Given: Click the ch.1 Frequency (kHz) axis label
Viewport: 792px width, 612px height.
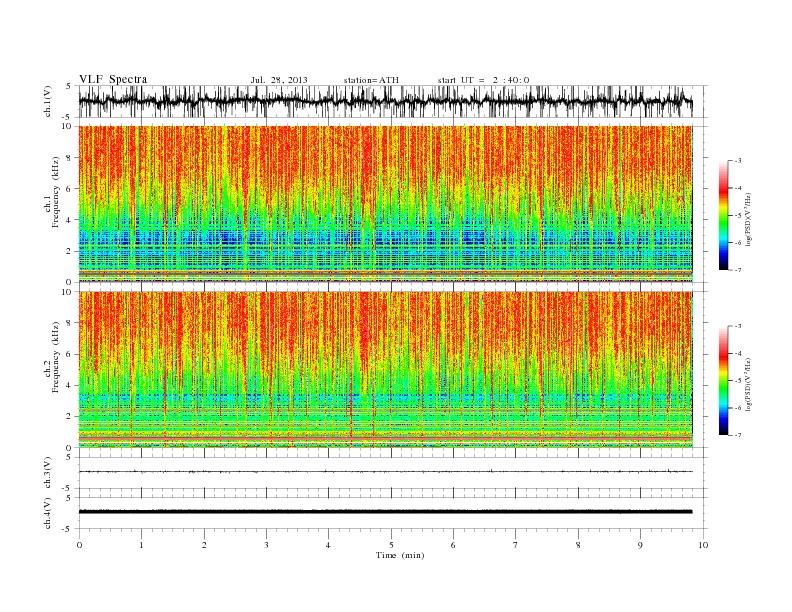Looking at the screenshot, I should (x=53, y=192).
